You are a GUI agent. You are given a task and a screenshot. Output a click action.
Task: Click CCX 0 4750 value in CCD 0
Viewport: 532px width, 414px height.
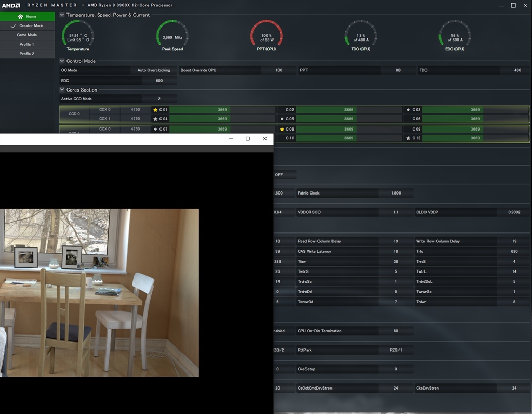click(x=136, y=110)
